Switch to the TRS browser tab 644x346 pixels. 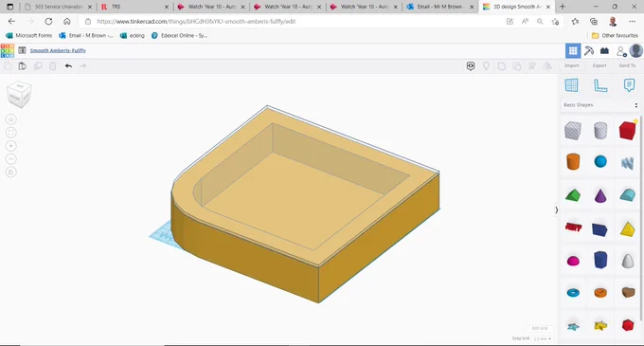pyautogui.click(x=134, y=7)
